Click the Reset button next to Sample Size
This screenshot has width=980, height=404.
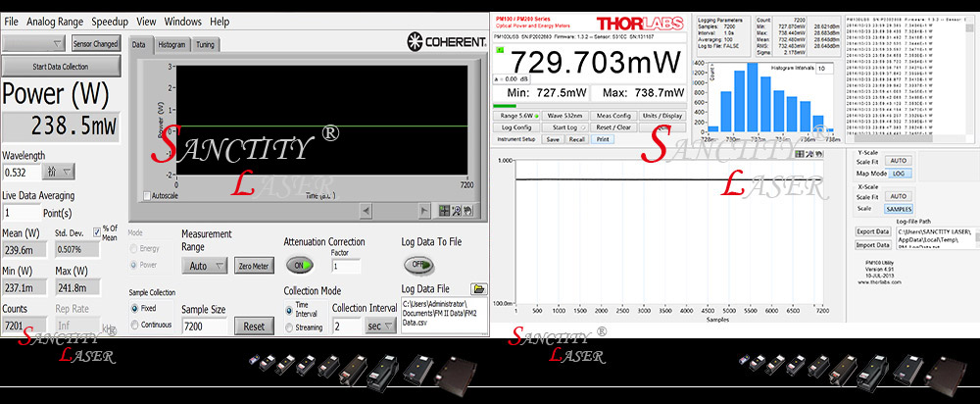(255, 326)
